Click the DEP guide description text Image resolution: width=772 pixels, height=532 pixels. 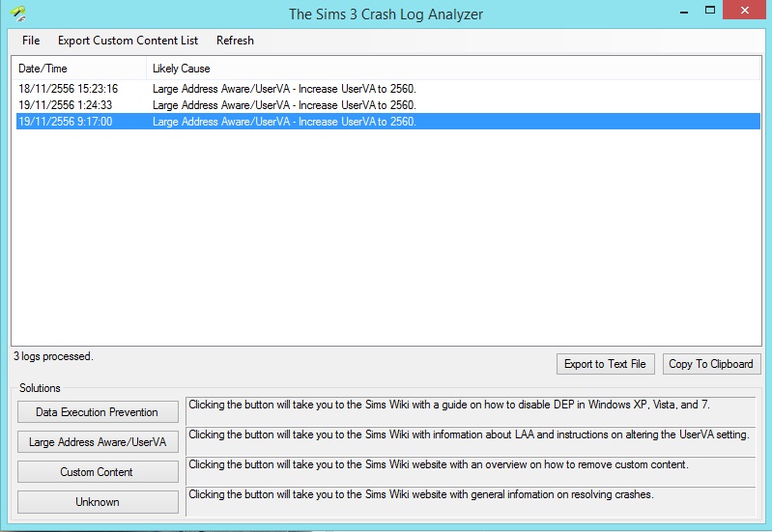448,405
